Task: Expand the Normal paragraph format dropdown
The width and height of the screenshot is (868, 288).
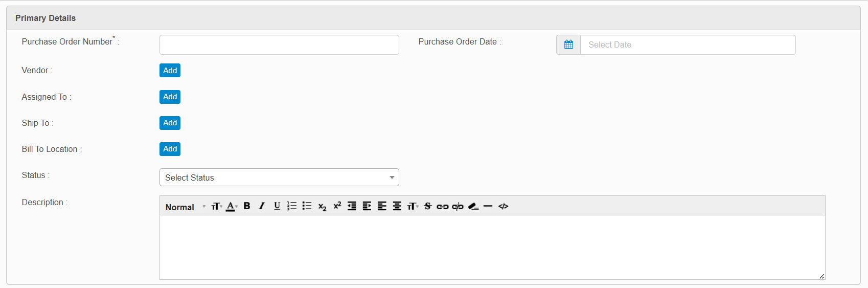Action: [x=185, y=207]
